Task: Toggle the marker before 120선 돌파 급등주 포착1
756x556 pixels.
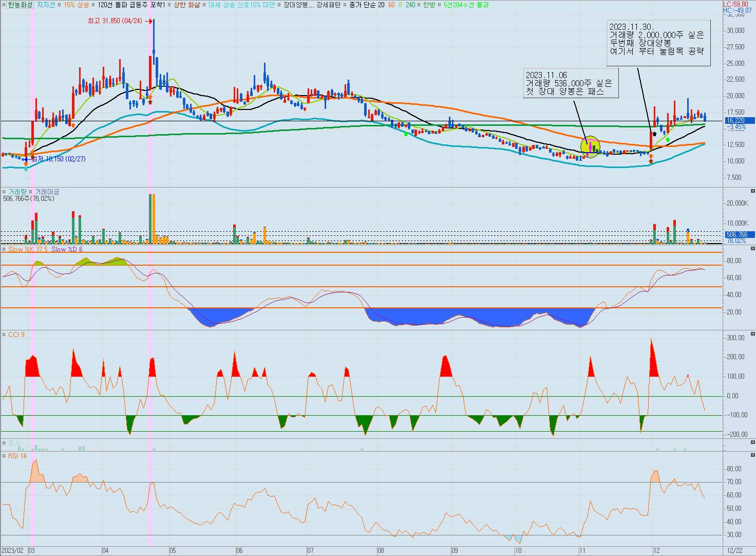Action: coord(93,5)
